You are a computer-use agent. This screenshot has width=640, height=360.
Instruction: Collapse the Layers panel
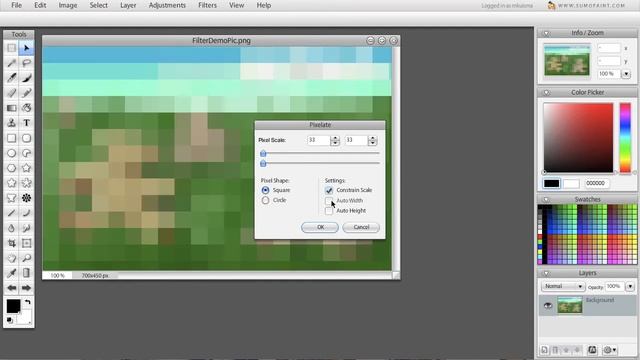[x=546, y=273]
